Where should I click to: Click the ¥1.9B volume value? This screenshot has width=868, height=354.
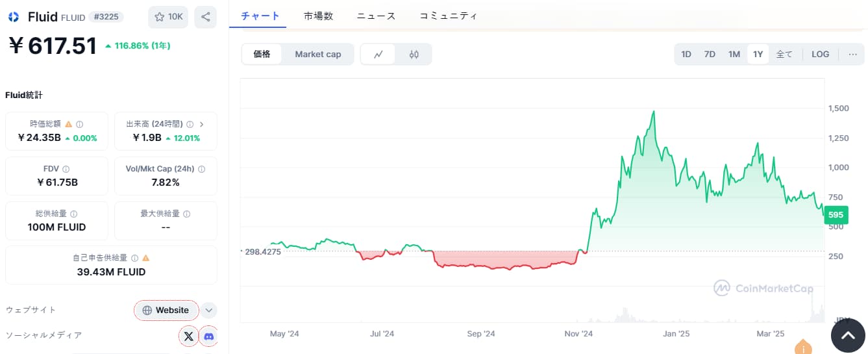147,138
